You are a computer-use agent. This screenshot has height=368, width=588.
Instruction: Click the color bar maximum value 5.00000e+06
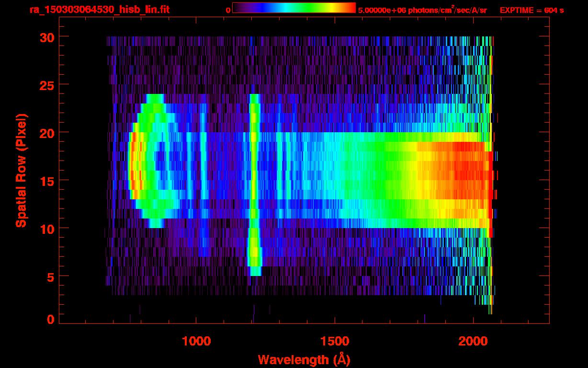(x=381, y=10)
